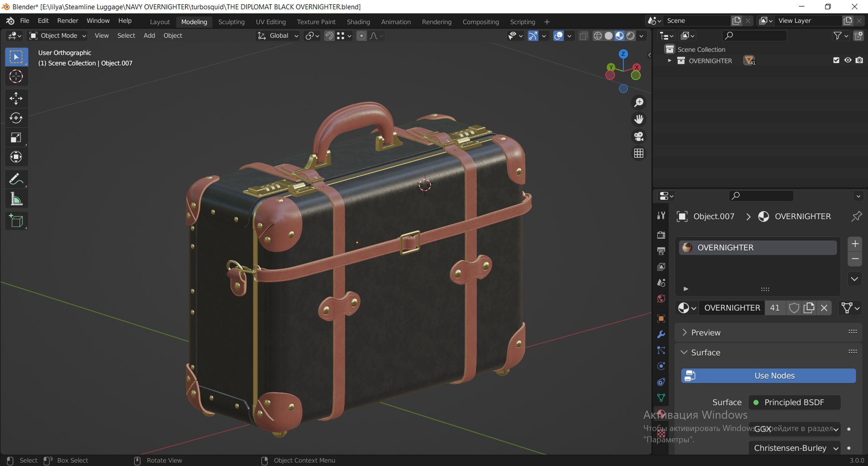This screenshot has width=868, height=466.
Task: Toggle the camera view icon
Action: 639,137
